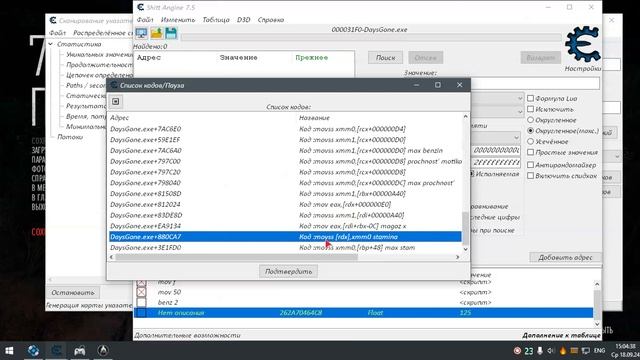Viewport: 640px width, 360px height.
Task: Click 'Дополнение к таблице' in the status bar
Action: tap(561, 336)
